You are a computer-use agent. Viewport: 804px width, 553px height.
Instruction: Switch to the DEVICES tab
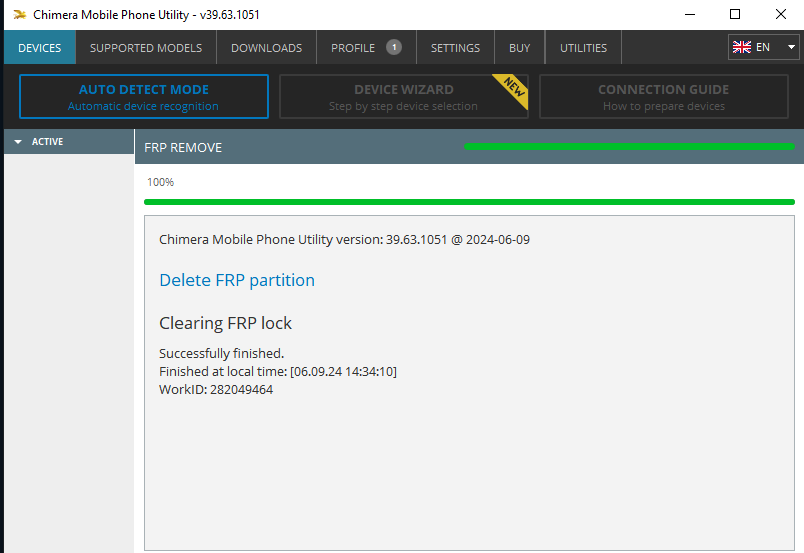pos(39,48)
